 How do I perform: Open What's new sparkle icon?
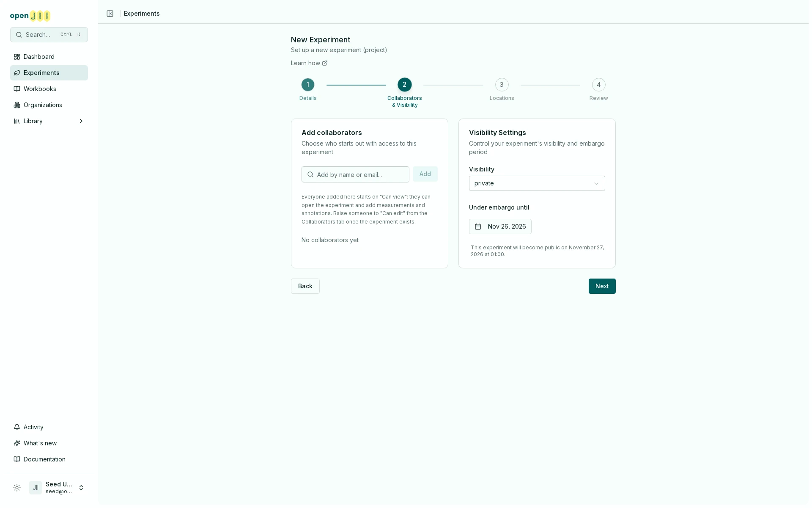pos(17,443)
